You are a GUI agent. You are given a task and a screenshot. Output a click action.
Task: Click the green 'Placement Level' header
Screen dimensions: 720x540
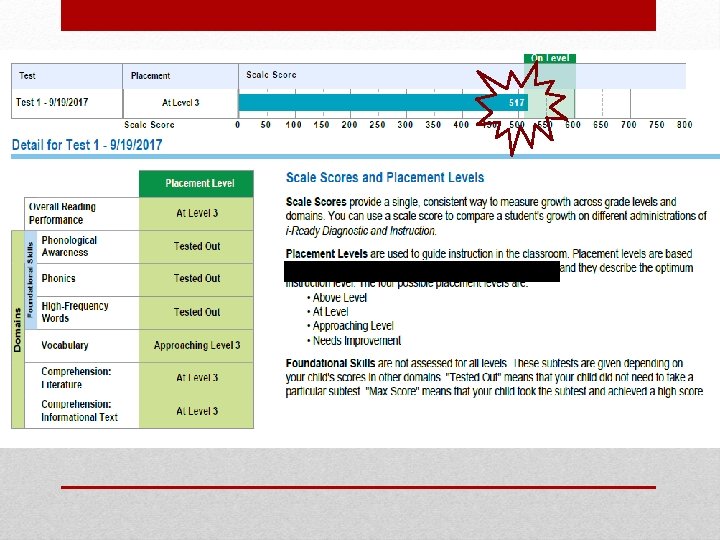click(x=197, y=184)
